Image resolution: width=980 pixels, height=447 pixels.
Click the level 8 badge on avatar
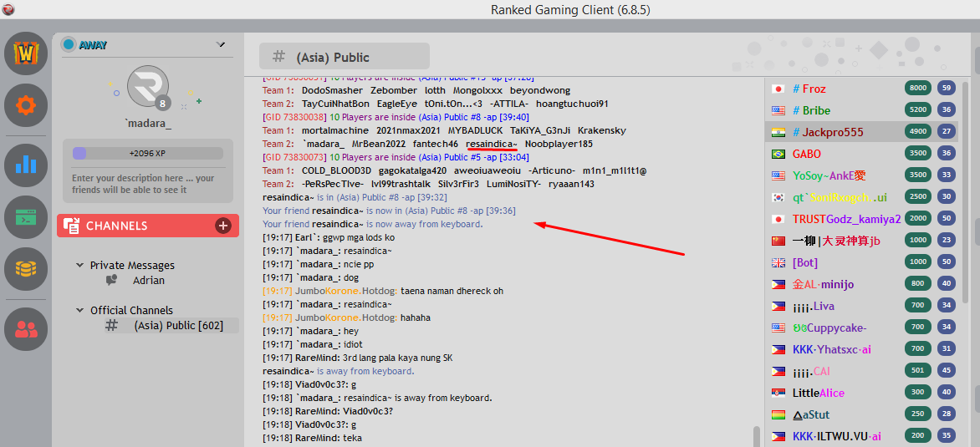[x=162, y=104]
